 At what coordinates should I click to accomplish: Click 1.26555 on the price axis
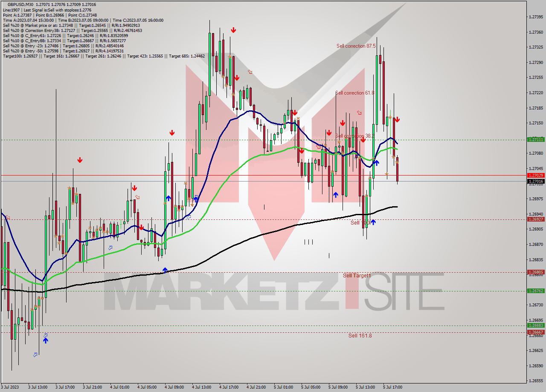[536, 381]
